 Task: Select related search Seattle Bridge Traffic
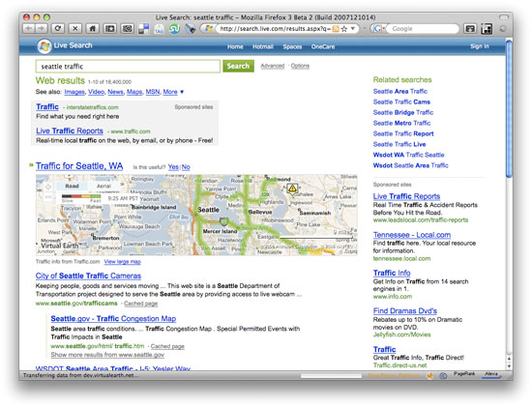(x=403, y=112)
